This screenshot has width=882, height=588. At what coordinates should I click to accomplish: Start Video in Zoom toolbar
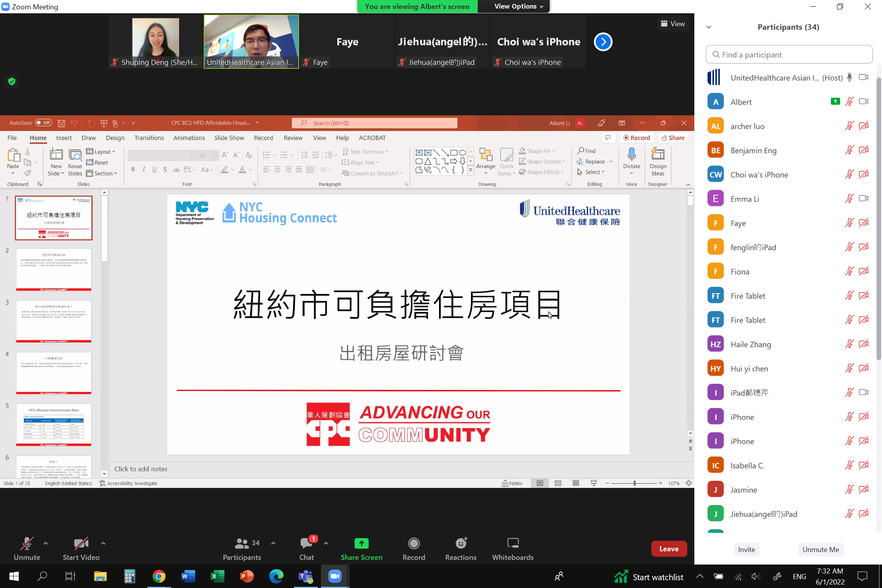coord(81,548)
